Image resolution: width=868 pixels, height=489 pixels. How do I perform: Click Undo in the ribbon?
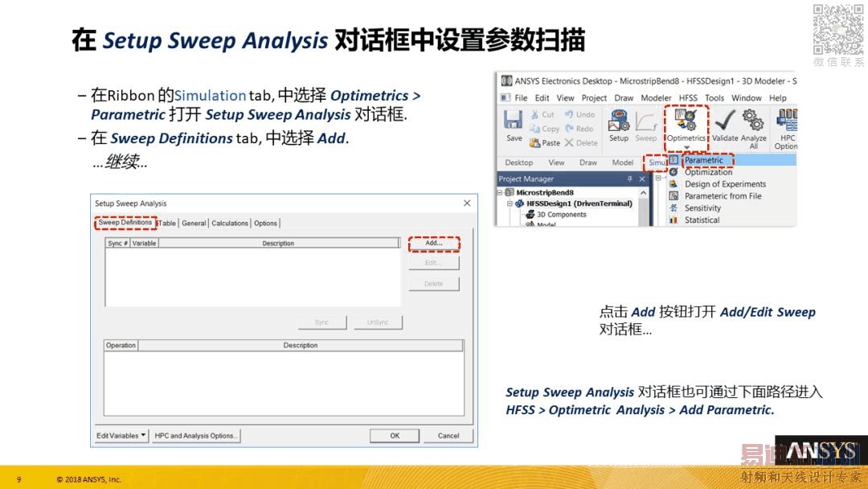pos(579,115)
